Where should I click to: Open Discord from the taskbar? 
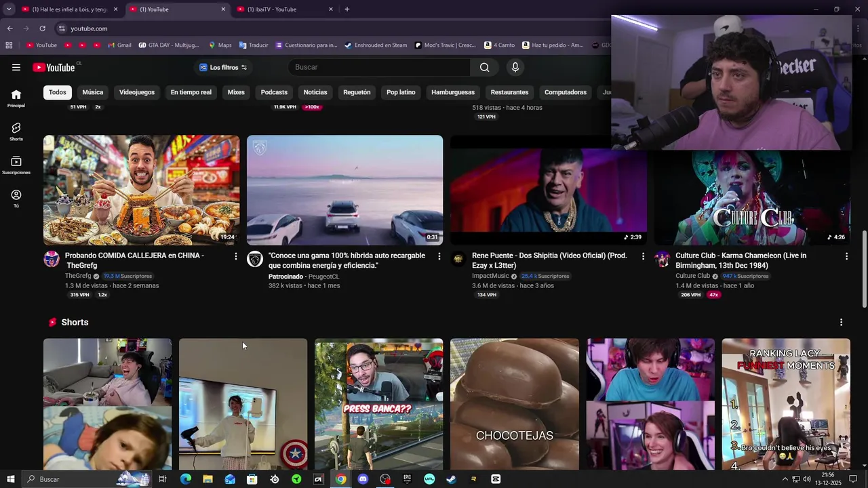[363, 479]
